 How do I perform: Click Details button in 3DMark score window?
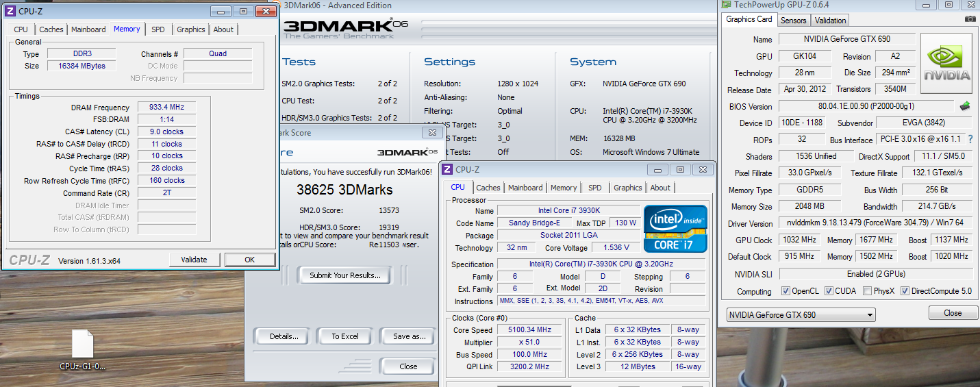(284, 336)
